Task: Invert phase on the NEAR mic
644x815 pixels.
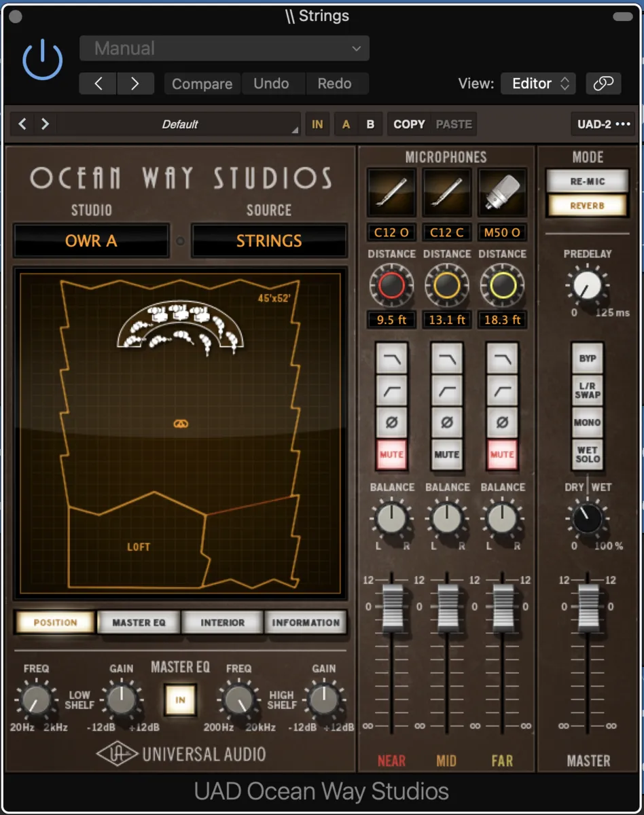Action: click(391, 422)
